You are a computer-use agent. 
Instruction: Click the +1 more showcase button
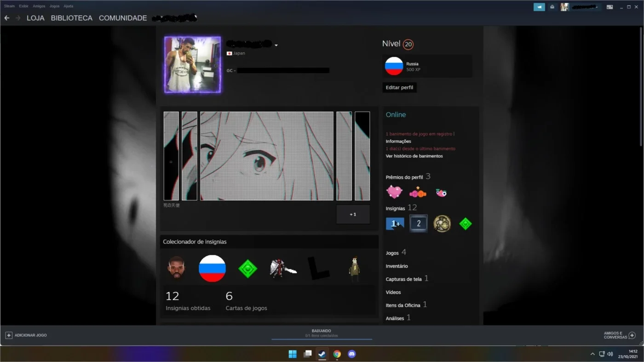coord(353,215)
